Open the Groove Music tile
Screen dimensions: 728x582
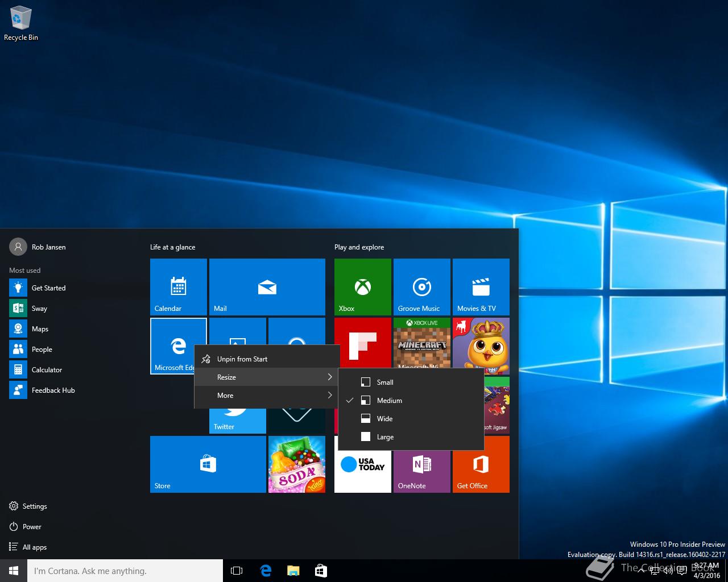pos(422,287)
